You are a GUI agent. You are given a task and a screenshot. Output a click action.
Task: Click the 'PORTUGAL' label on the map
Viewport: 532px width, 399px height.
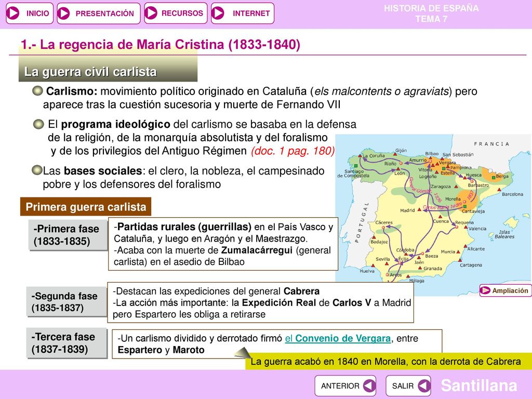click(x=362, y=222)
